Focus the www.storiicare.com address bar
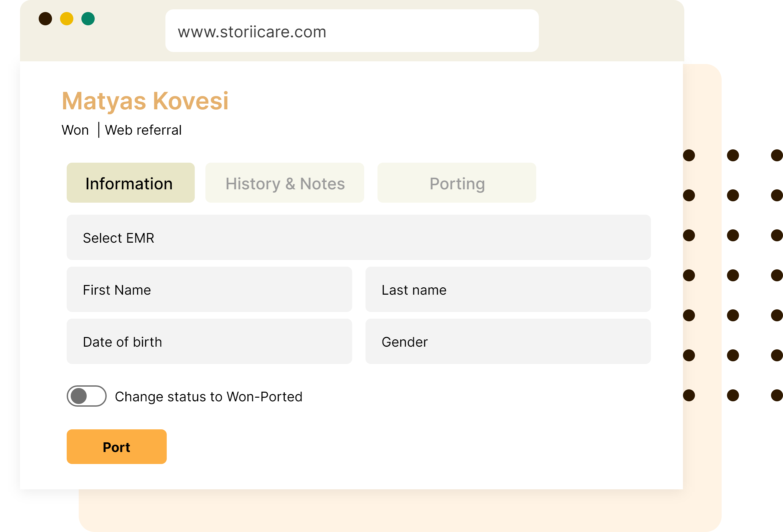 pos(352,31)
